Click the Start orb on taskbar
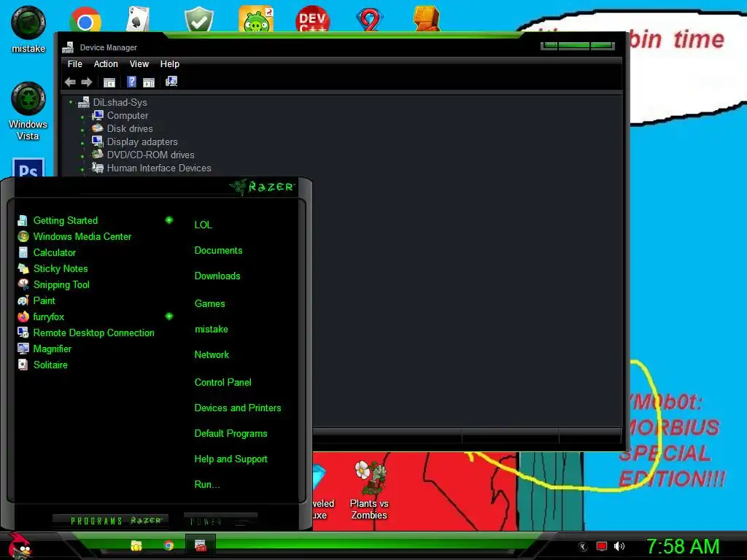 click(19, 547)
